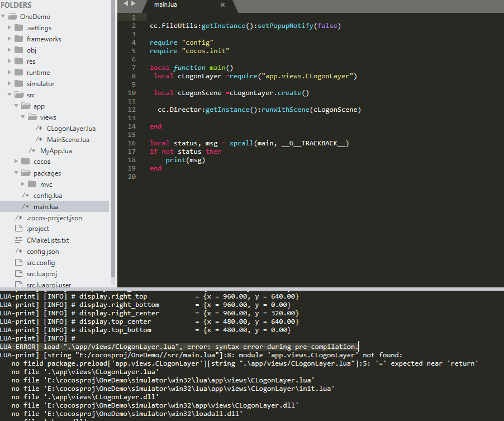Click the packages folder icon
The height and width of the screenshot is (421, 504).
tap(26, 173)
